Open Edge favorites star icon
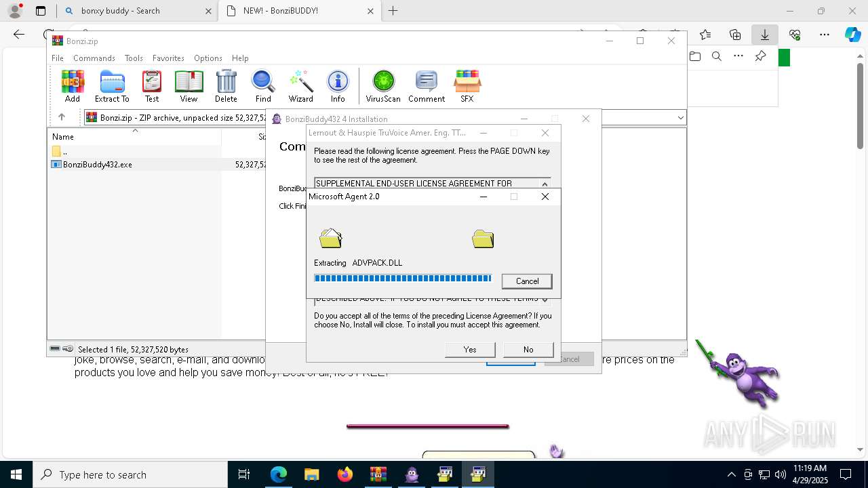The width and height of the screenshot is (868, 488). click(x=705, y=35)
